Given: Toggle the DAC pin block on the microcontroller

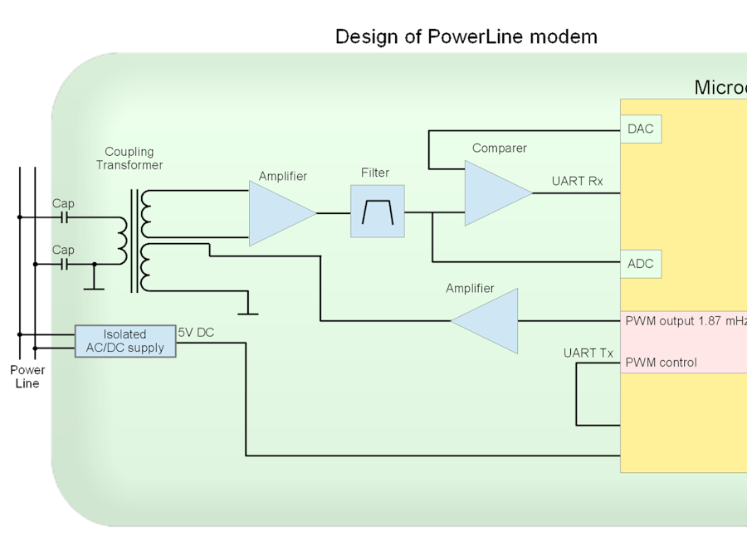Looking at the screenshot, I should point(641,129).
